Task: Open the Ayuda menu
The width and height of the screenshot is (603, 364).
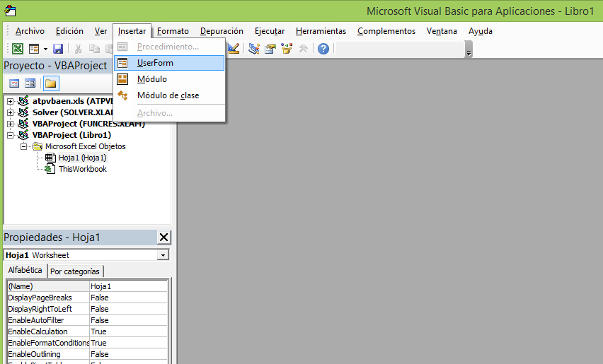Action: [481, 31]
